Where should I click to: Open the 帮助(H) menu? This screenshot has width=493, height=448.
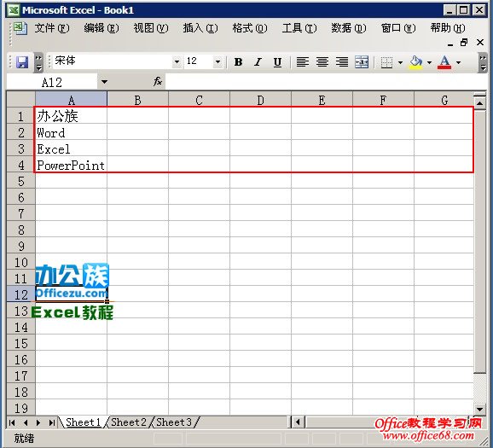click(448, 28)
